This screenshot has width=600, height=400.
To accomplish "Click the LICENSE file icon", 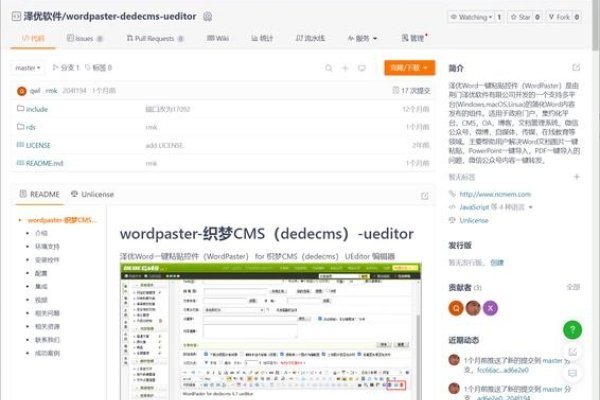I will click(x=20, y=145).
